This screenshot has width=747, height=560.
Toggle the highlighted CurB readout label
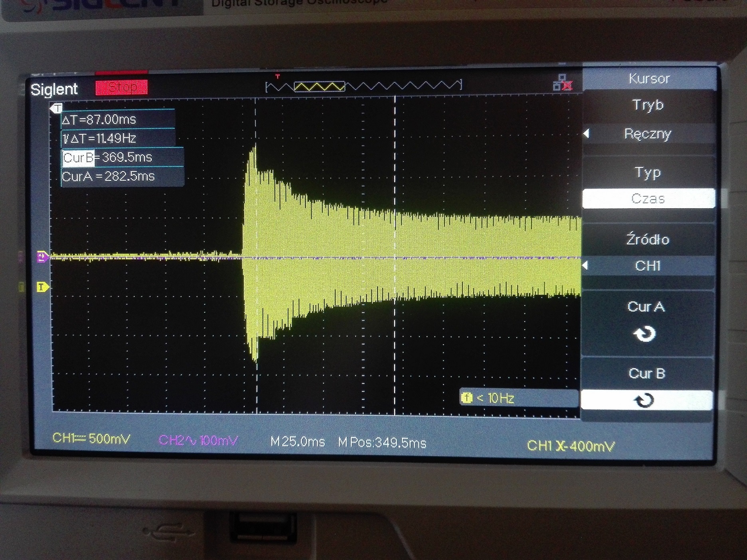(x=78, y=158)
